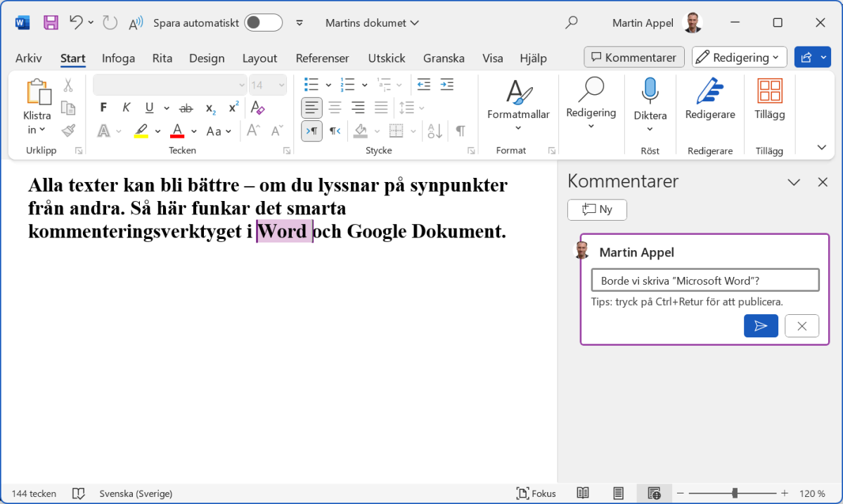Click the Kommentarer button in the title area
The image size is (843, 504).
[x=634, y=58]
